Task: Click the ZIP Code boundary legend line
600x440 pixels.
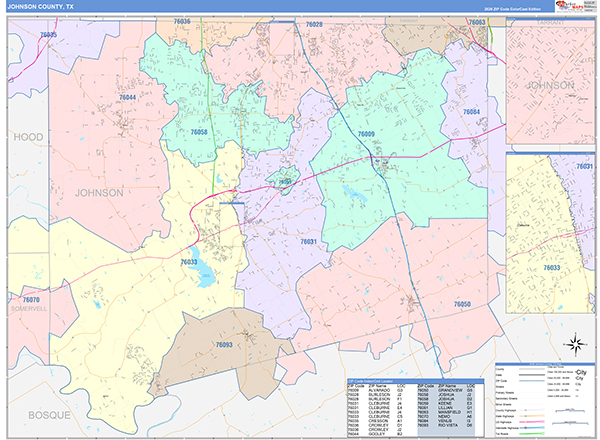Action: pyautogui.click(x=532, y=381)
